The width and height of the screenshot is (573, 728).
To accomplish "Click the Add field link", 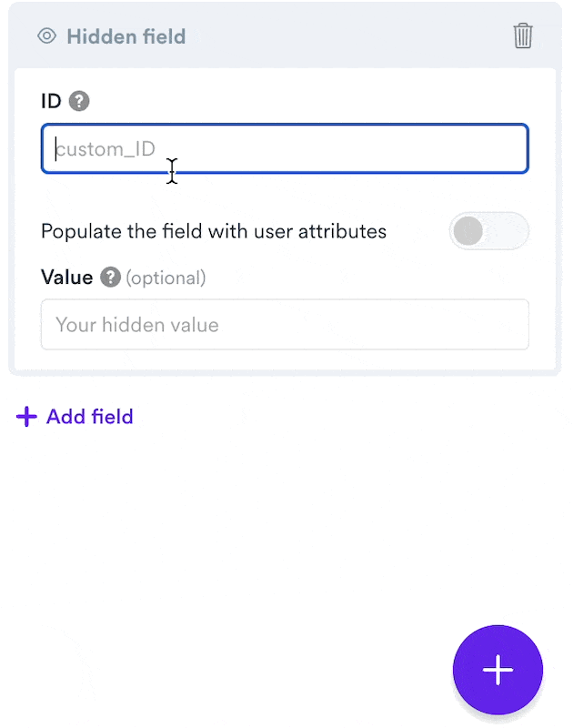I will [89, 417].
